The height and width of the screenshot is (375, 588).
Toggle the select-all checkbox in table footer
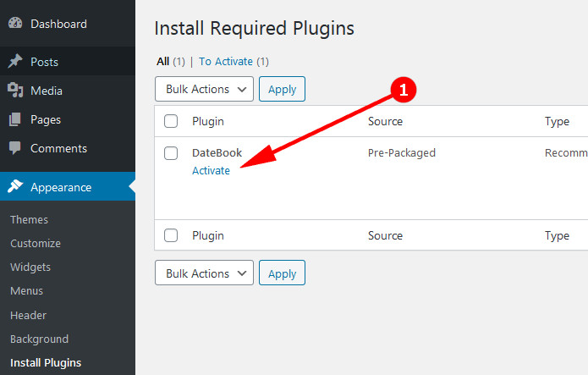(171, 235)
